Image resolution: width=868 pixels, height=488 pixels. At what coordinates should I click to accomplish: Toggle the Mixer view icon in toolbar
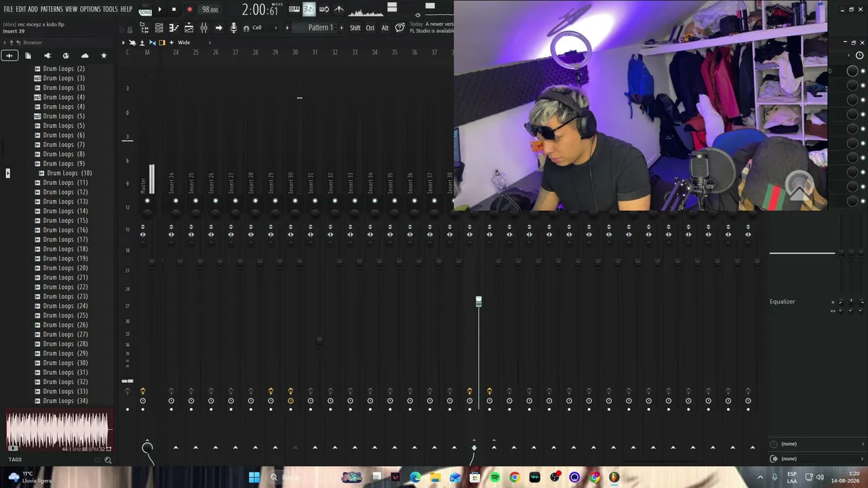click(203, 28)
